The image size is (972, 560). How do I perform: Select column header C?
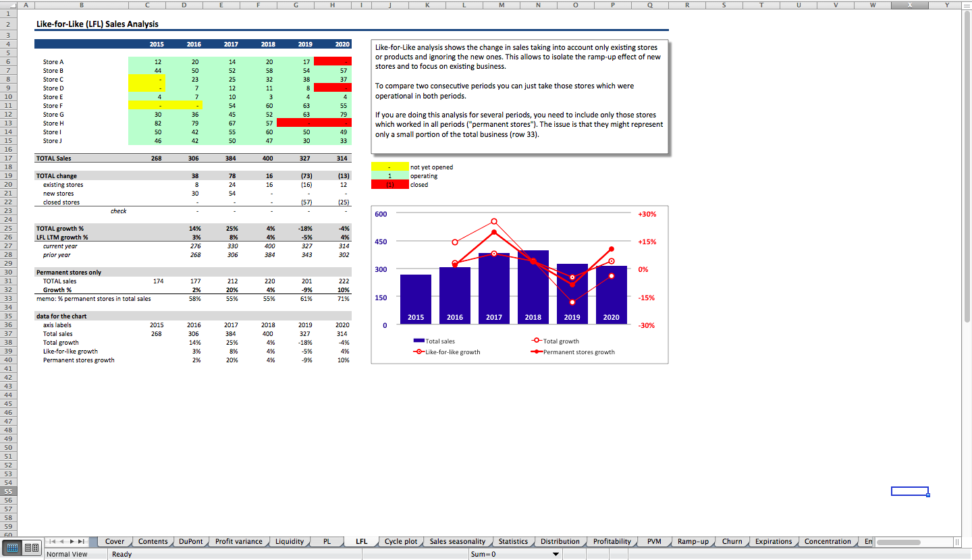pyautogui.click(x=147, y=5)
